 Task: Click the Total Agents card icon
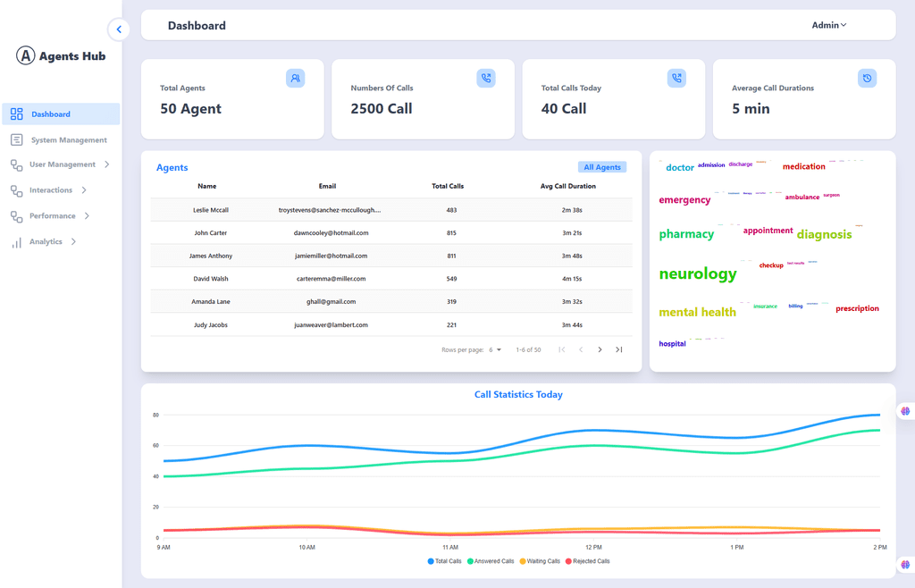pos(295,79)
